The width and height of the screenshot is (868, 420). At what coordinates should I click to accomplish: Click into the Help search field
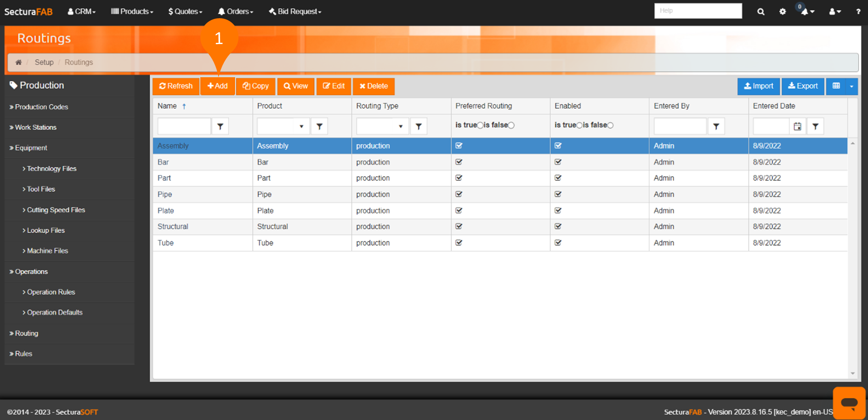698,11
